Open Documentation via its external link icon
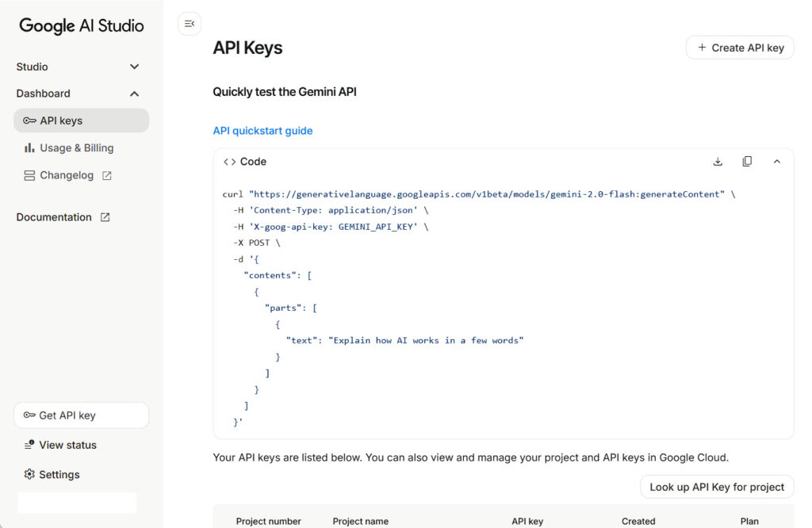The image size is (812, 528). point(105,217)
